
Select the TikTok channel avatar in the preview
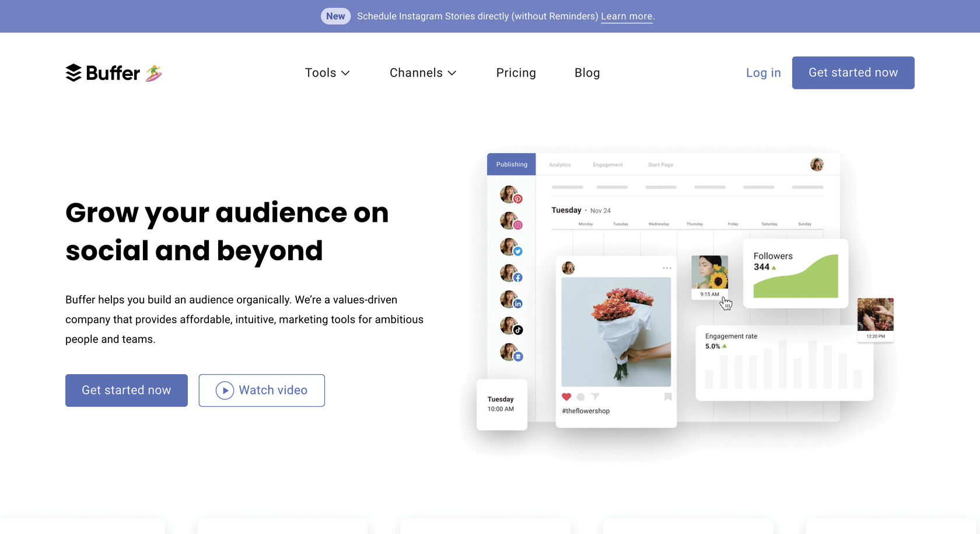click(x=511, y=326)
